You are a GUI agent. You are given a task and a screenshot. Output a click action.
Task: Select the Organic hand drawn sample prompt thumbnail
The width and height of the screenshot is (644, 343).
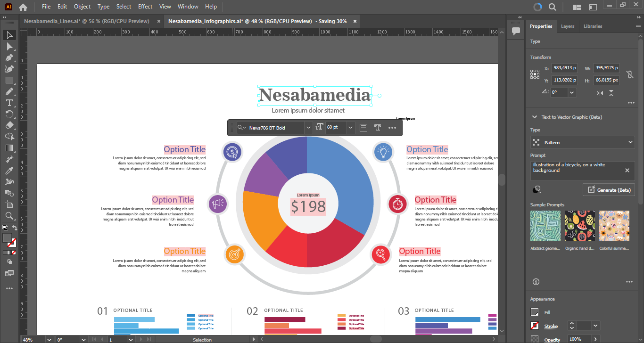pyautogui.click(x=580, y=226)
